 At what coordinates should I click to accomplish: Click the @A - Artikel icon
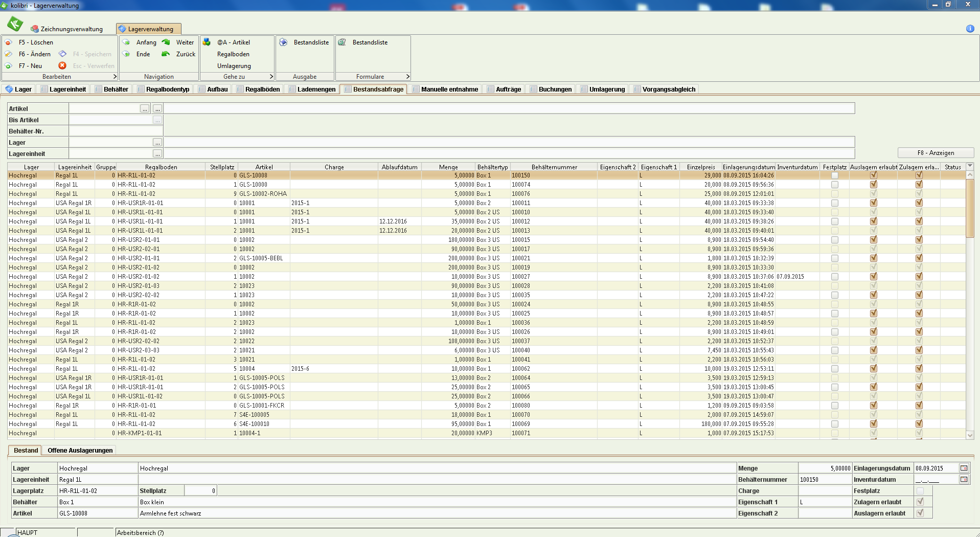(207, 42)
